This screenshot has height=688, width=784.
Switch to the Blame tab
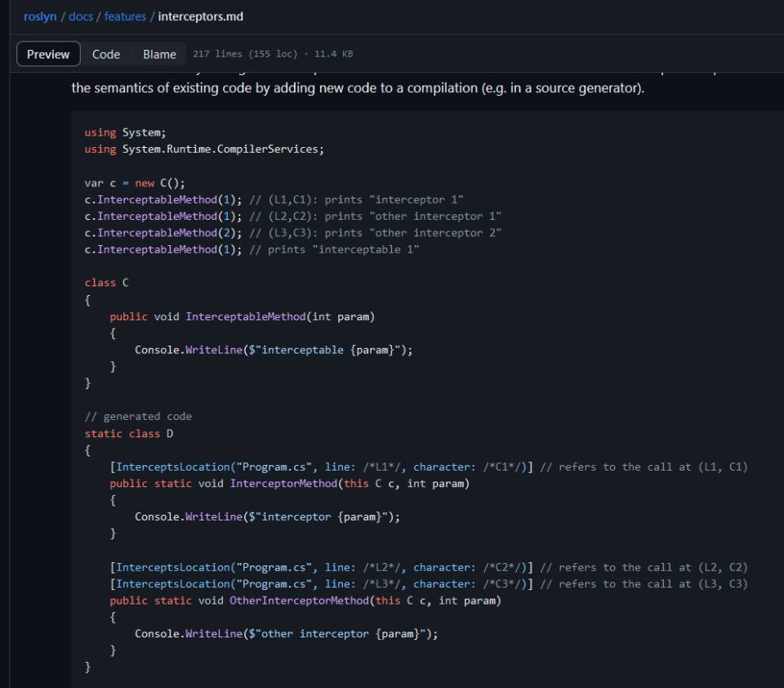pos(159,54)
